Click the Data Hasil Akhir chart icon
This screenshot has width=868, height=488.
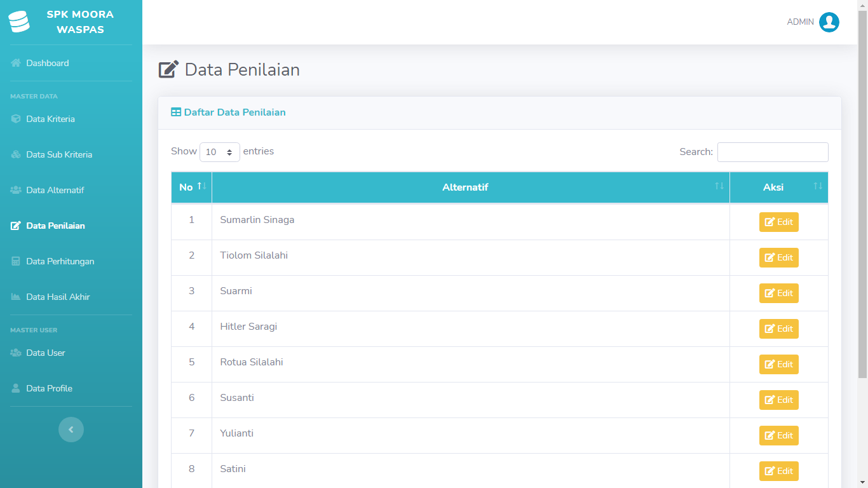tap(16, 297)
